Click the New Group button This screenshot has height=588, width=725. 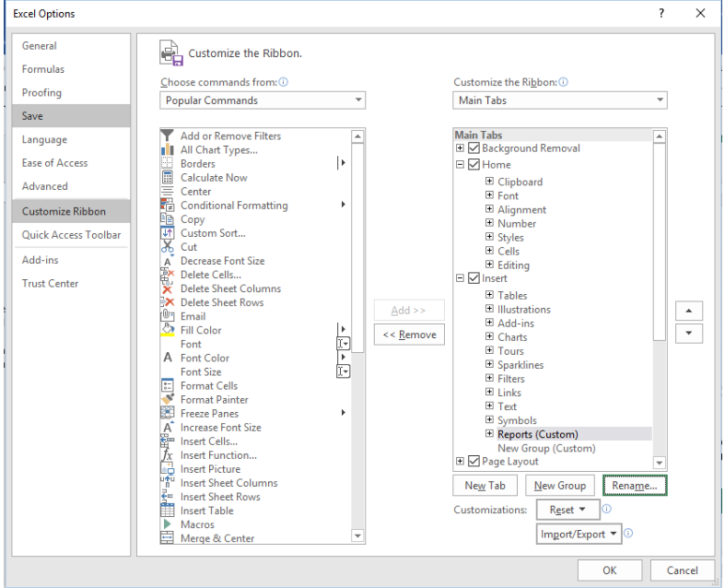pos(560,486)
